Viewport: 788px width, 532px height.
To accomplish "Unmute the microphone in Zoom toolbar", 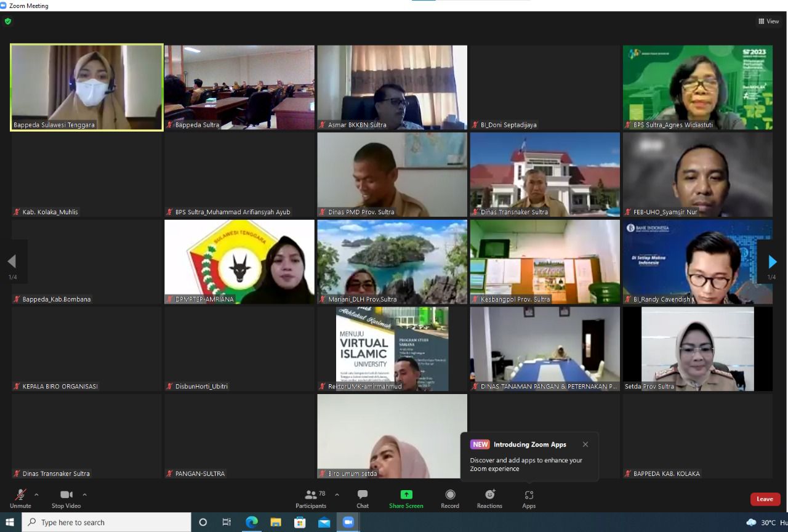I will 20,499.
